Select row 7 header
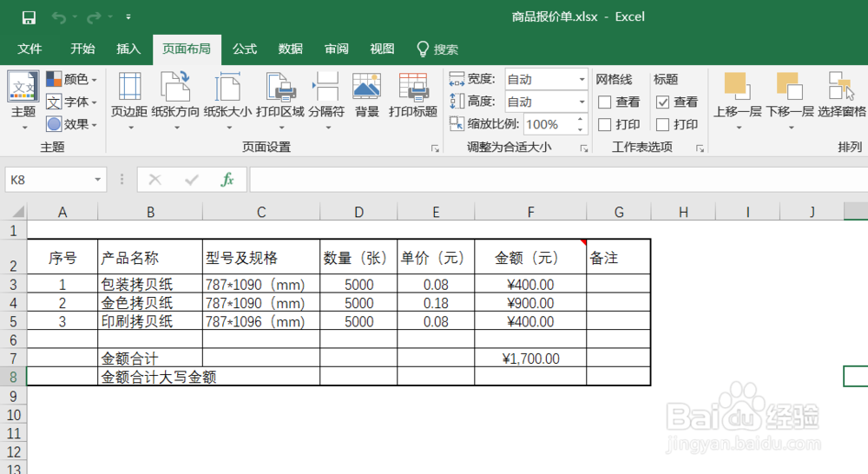The width and height of the screenshot is (868, 474). [13, 359]
